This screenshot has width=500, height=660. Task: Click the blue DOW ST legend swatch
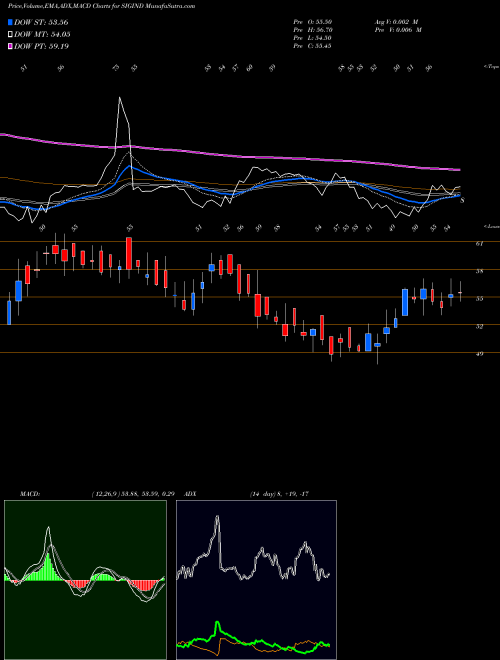tap(10, 22)
